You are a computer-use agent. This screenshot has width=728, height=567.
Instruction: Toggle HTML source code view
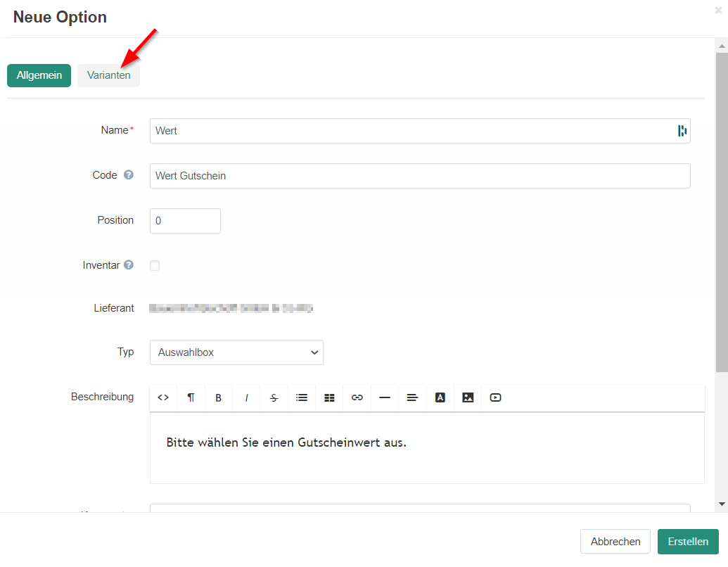(x=163, y=397)
